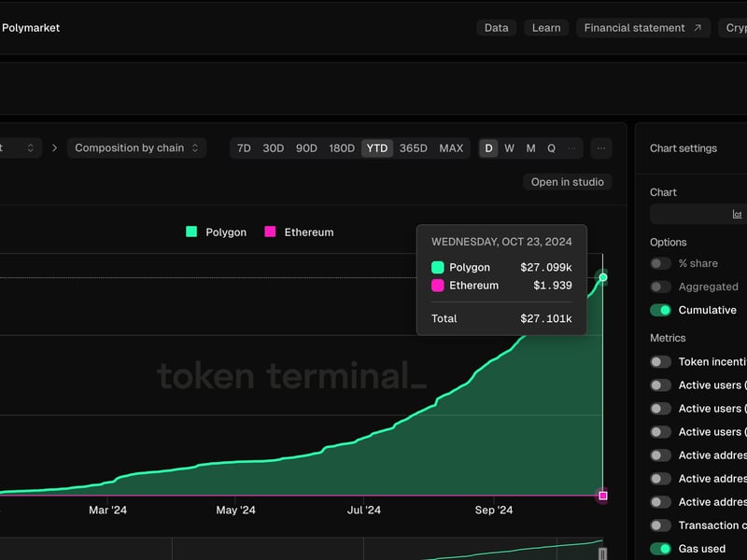The width and height of the screenshot is (747, 560).
Task: Select the green Polygon color swatch in the tooltip
Action: pyautogui.click(x=439, y=267)
